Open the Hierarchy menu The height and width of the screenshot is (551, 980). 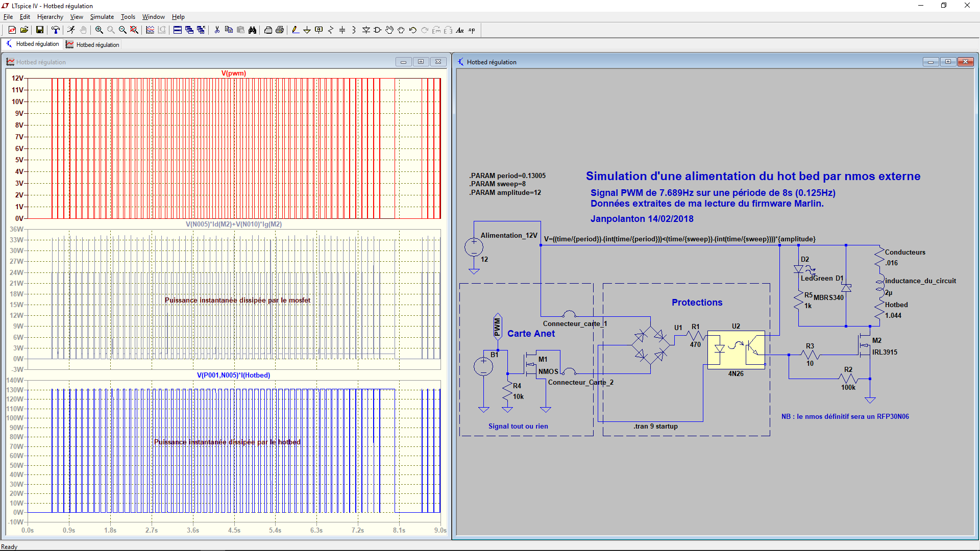(x=50, y=17)
